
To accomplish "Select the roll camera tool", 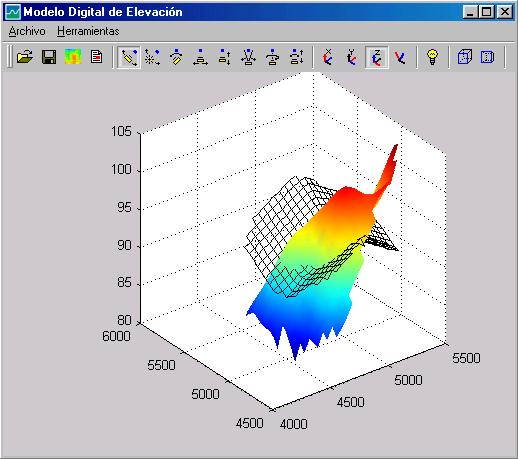I will point(273,57).
